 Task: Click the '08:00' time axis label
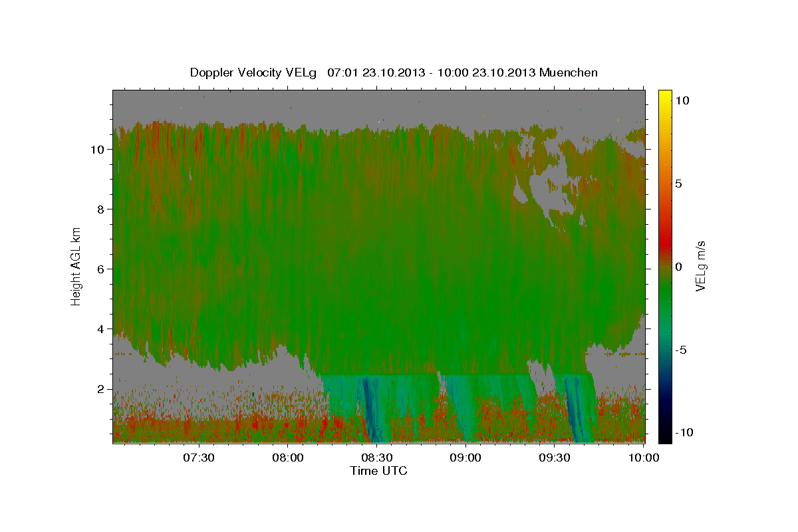tap(287, 458)
